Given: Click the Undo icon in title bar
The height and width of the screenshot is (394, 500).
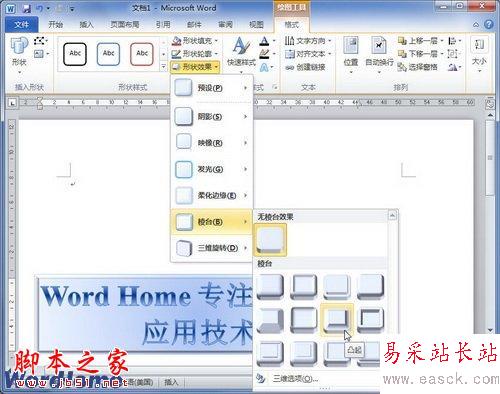Looking at the screenshot, I should [40, 8].
